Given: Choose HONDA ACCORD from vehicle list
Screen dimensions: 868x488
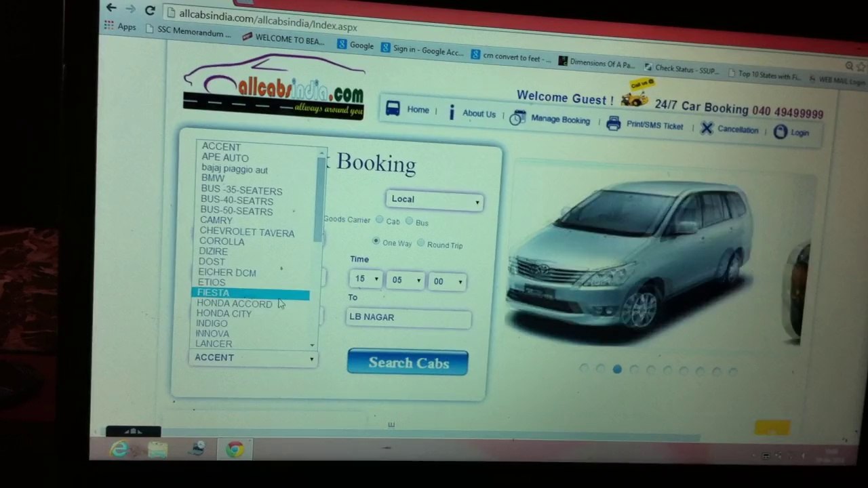Looking at the screenshot, I should point(234,304).
